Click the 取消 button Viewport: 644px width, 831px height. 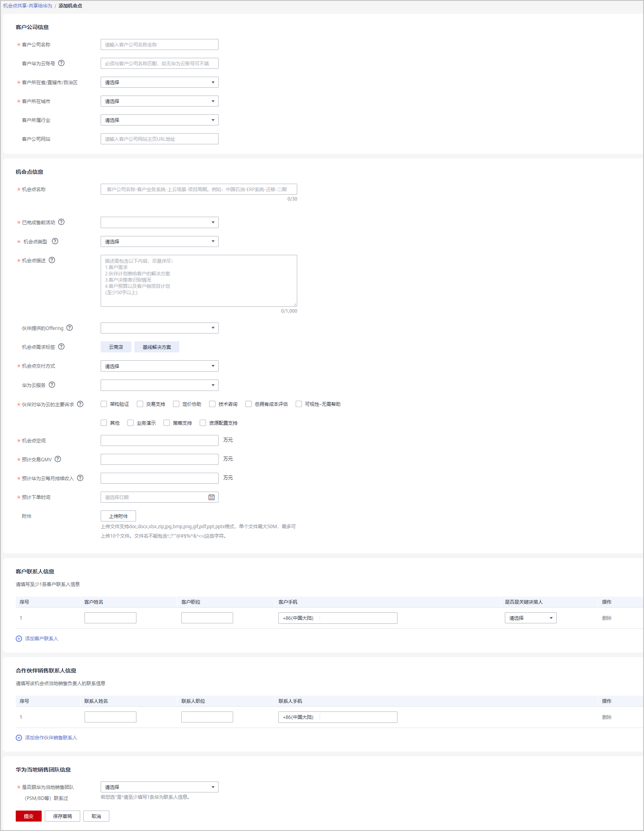pyautogui.click(x=96, y=816)
